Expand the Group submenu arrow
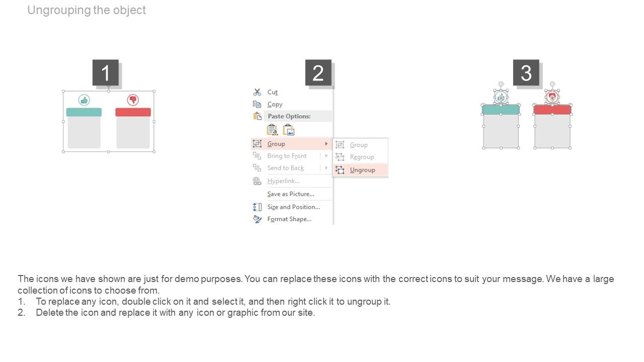The height and width of the screenshot is (362, 644). (326, 144)
